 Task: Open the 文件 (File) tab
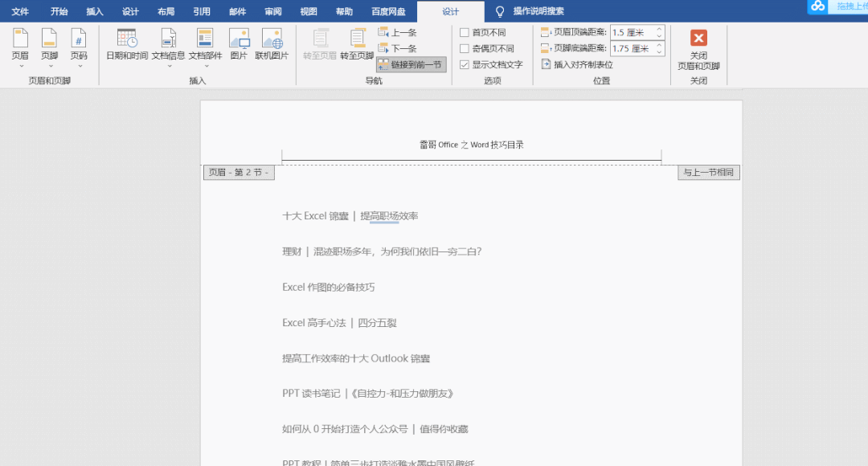click(x=20, y=11)
